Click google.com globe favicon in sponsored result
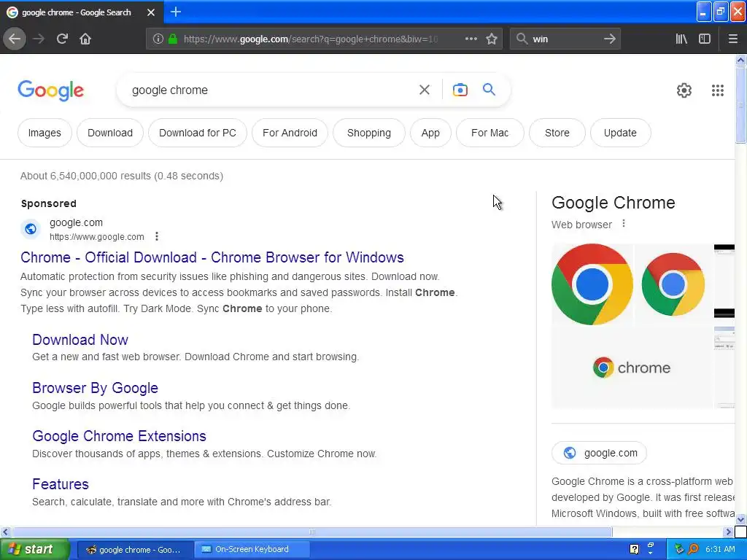Screen dimensions: 747x560 pos(31,229)
